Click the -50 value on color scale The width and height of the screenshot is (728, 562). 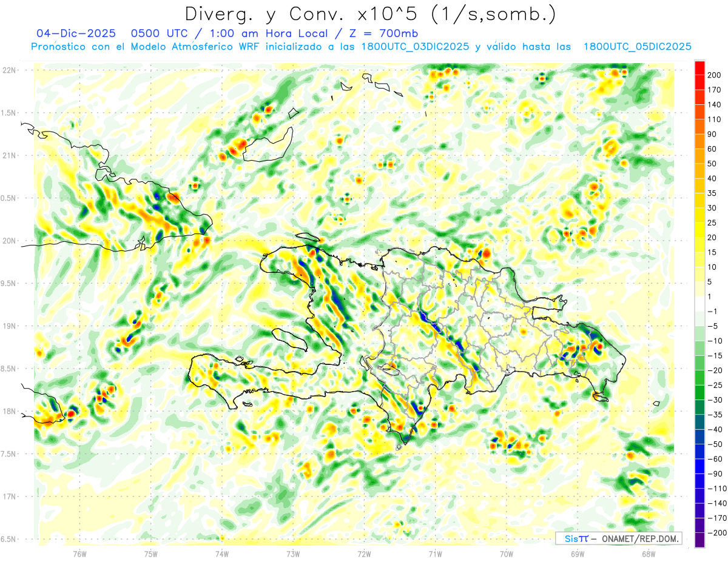[x=715, y=444]
